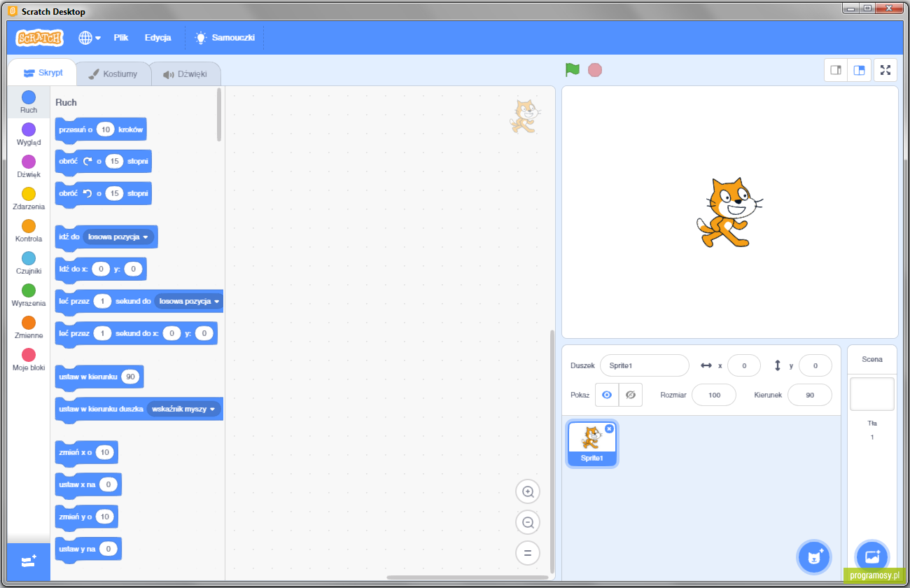The image size is (910, 588).
Task: Select the Moje bloki category
Action: click(x=29, y=360)
